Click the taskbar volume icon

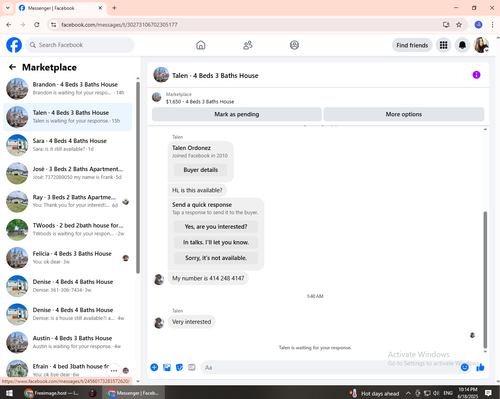click(436, 393)
